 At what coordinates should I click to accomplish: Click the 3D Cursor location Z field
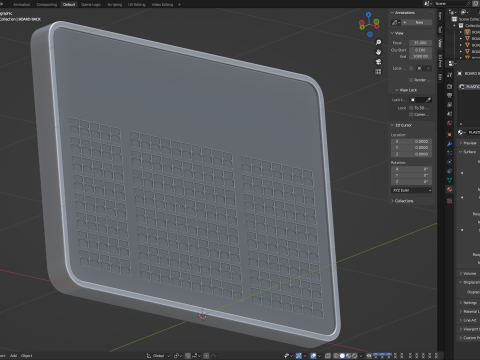point(412,154)
